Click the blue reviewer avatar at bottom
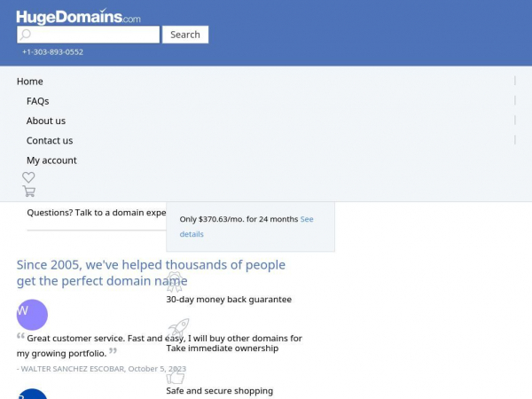 [x=32, y=394]
